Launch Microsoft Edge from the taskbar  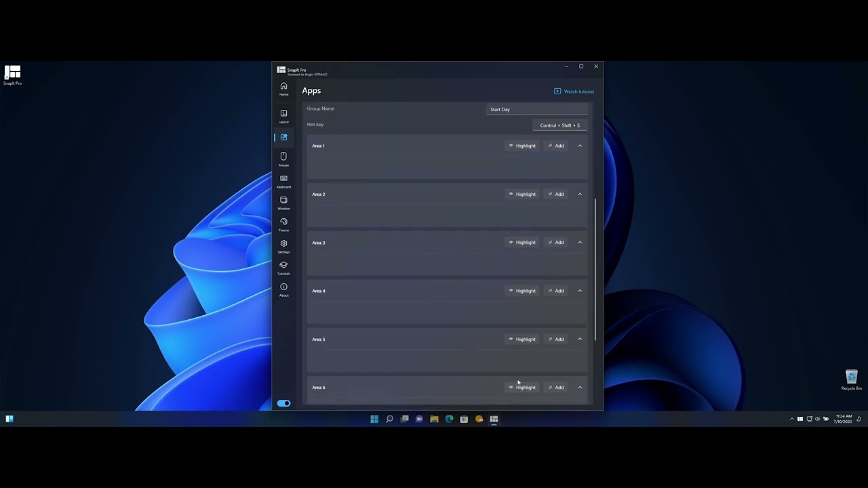click(x=449, y=419)
